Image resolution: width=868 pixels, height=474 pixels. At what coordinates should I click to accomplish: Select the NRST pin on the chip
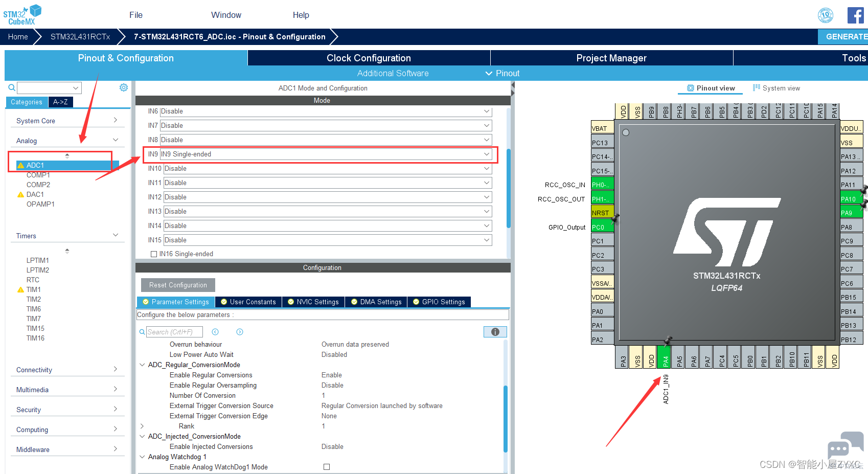click(x=602, y=213)
